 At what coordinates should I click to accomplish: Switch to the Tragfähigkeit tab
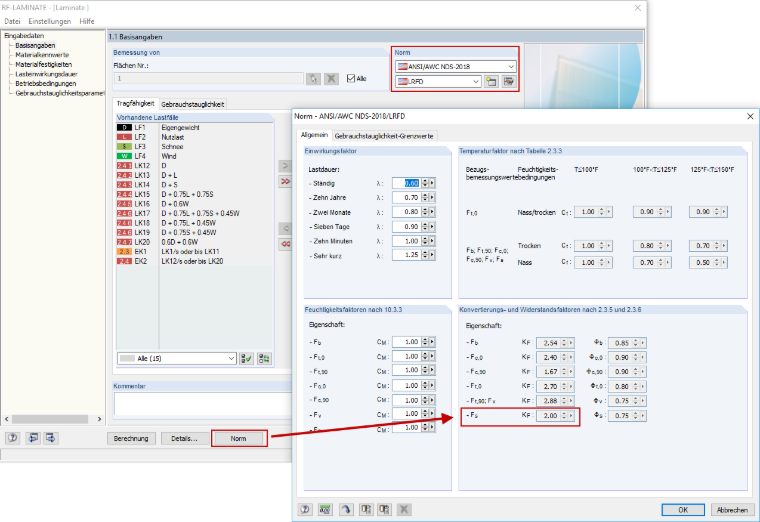135,104
